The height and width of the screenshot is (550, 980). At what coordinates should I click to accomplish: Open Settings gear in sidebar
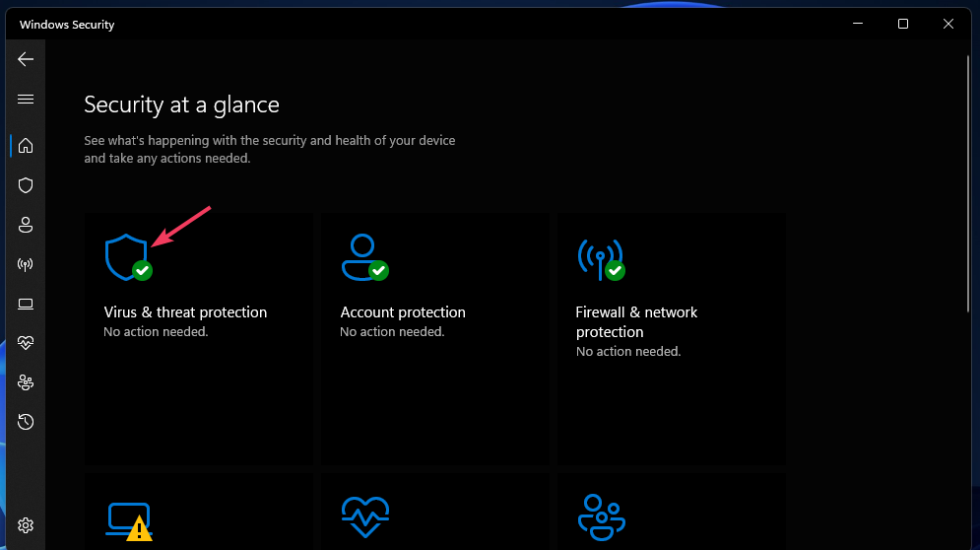(x=26, y=525)
